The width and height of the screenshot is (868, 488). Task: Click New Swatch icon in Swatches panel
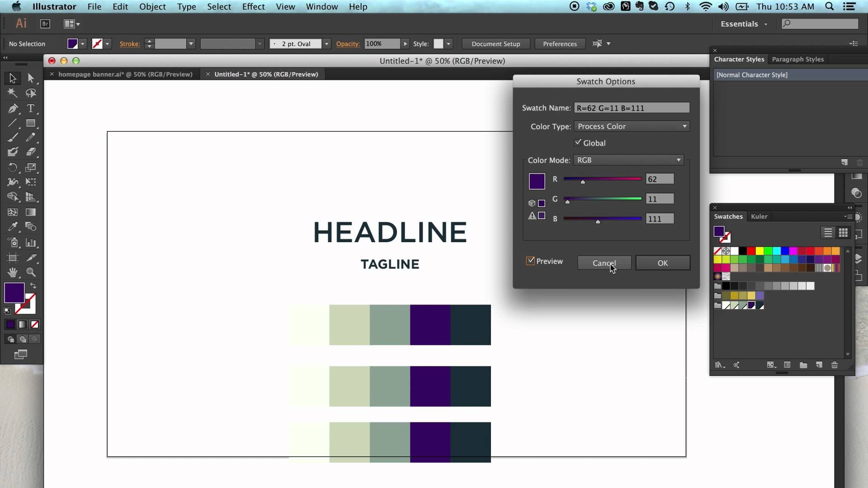point(819,365)
